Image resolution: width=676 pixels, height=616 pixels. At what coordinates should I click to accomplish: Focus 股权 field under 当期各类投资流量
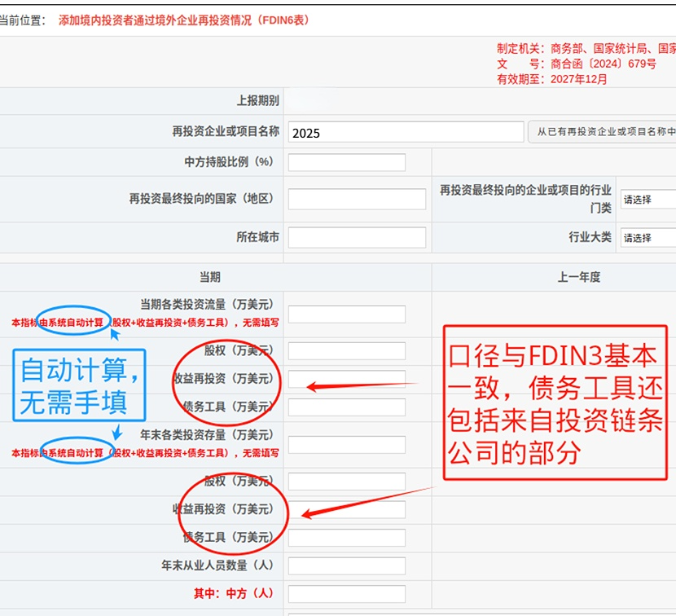346,351
